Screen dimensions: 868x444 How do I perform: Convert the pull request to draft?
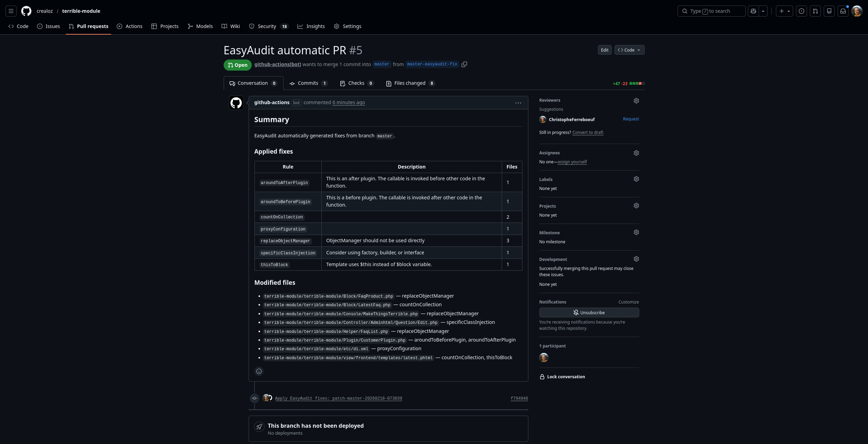tap(588, 132)
